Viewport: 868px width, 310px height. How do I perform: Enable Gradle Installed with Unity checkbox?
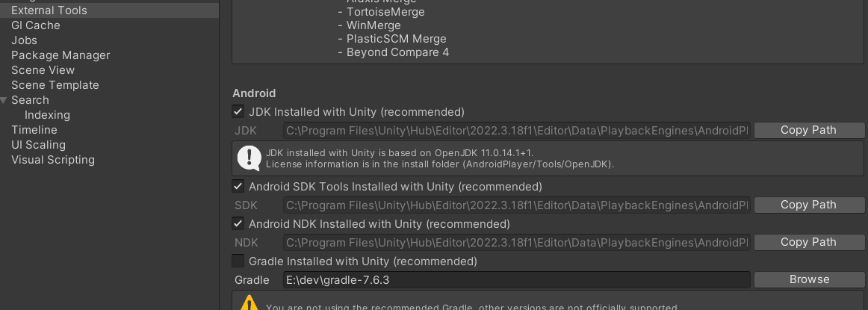point(238,261)
